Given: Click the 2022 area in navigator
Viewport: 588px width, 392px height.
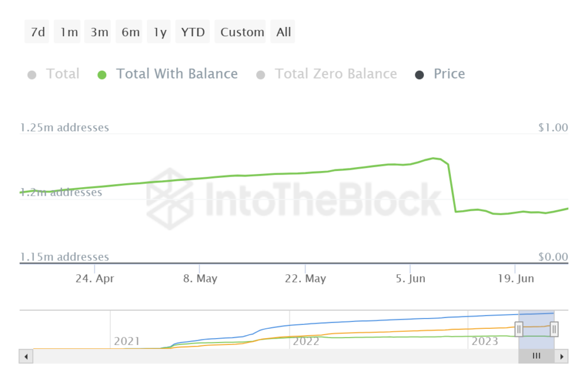Looking at the screenshot, I should [306, 341].
